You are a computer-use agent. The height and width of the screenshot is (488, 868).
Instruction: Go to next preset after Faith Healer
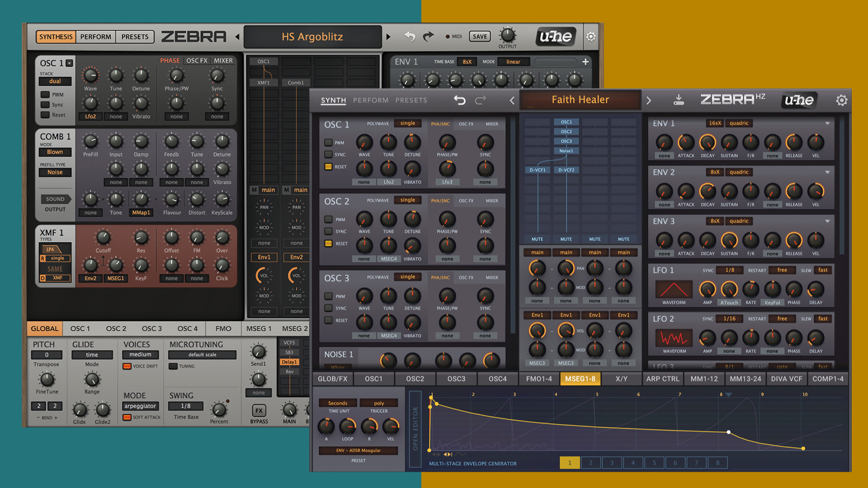coord(649,100)
